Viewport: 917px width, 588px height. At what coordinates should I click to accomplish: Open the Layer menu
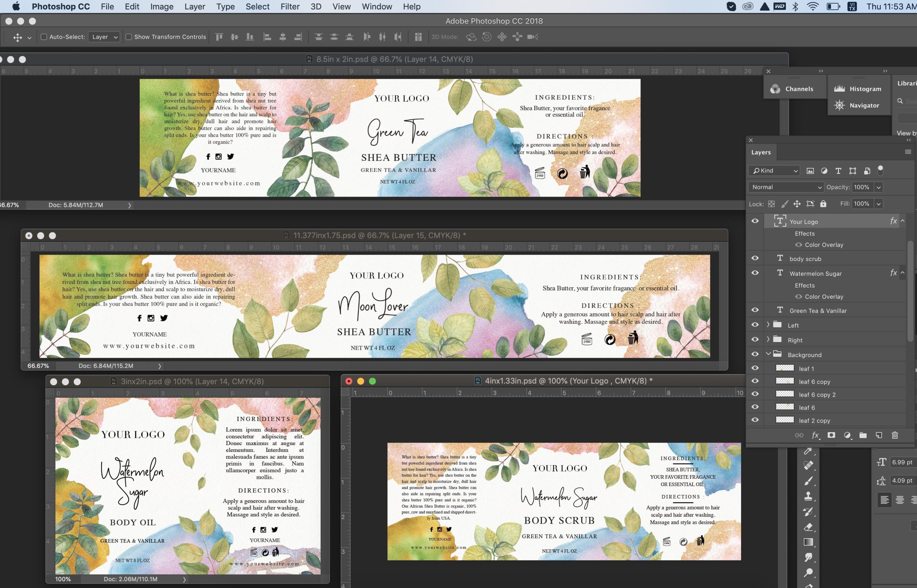[x=195, y=6]
